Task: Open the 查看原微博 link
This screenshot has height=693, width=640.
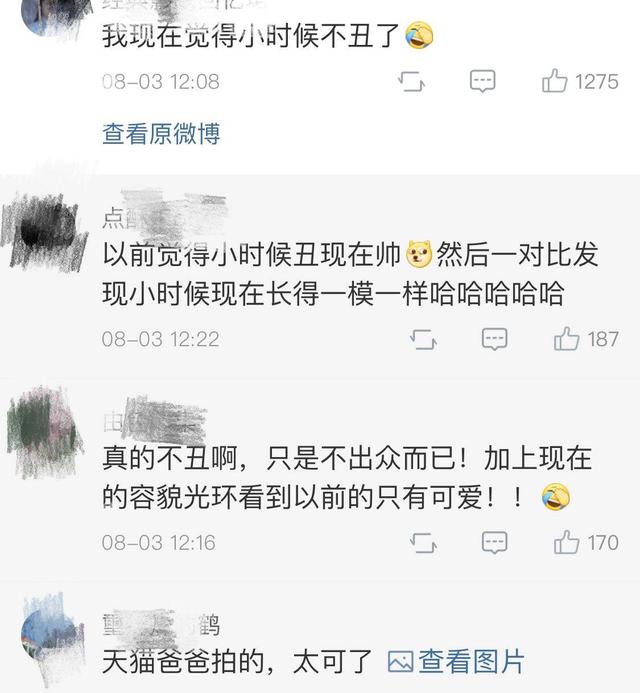Action: [x=161, y=133]
